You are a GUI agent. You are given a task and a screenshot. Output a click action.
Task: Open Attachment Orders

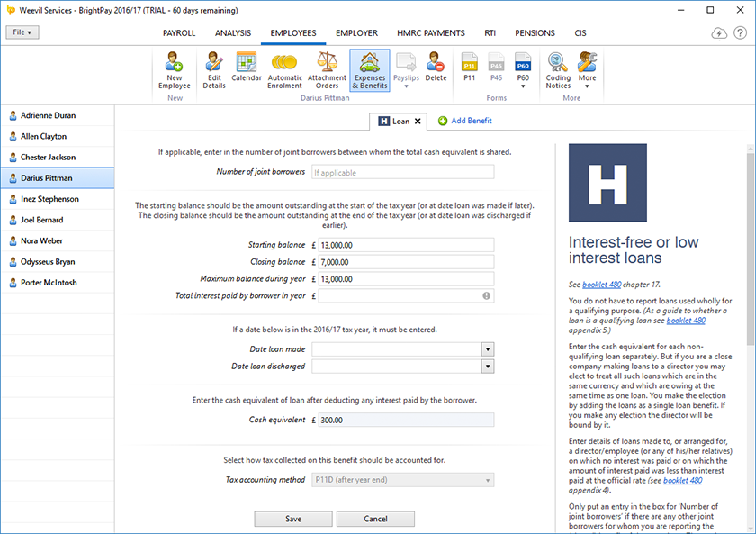point(327,70)
